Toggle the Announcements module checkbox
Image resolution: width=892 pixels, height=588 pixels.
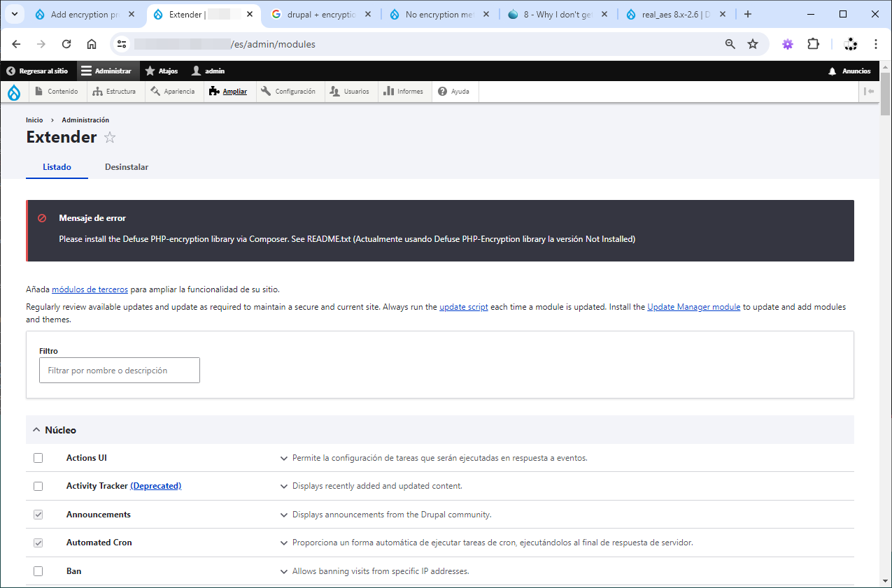click(x=38, y=515)
